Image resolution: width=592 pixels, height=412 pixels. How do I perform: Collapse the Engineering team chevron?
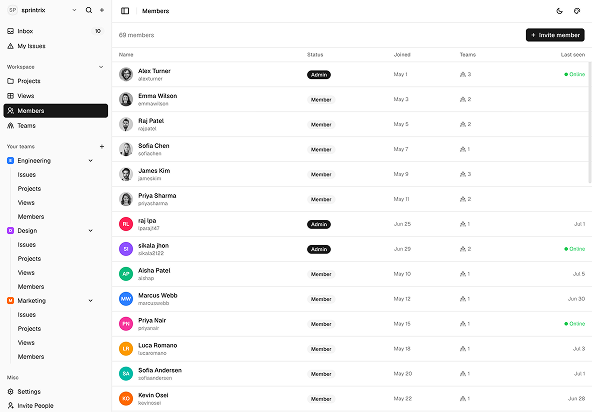[91, 160]
